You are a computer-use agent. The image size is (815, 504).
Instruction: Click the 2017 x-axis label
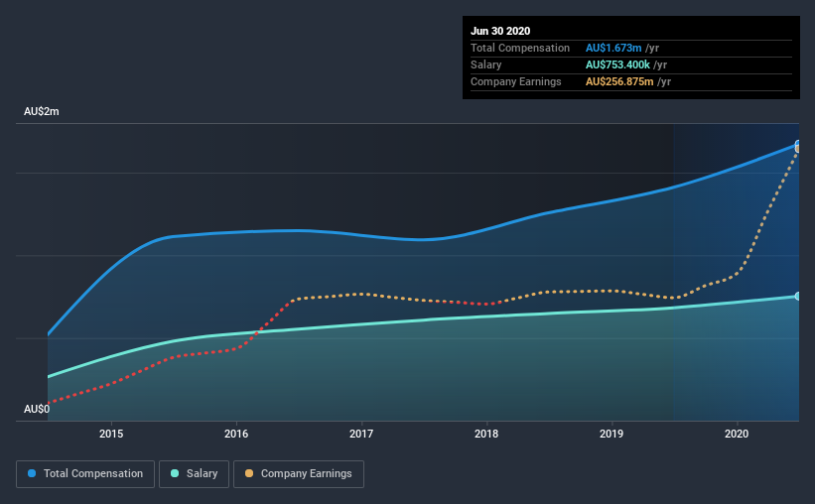[361, 434]
